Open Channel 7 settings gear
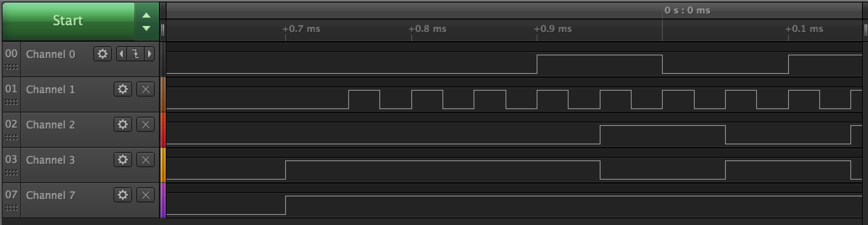Image resolution: width=868 pixels, height=225 pixels. click(x=122, y=195)
